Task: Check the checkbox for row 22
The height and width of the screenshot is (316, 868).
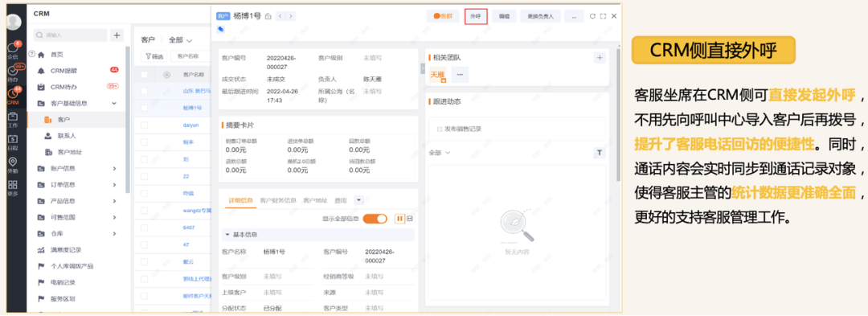Action: (x=145, y=176)
